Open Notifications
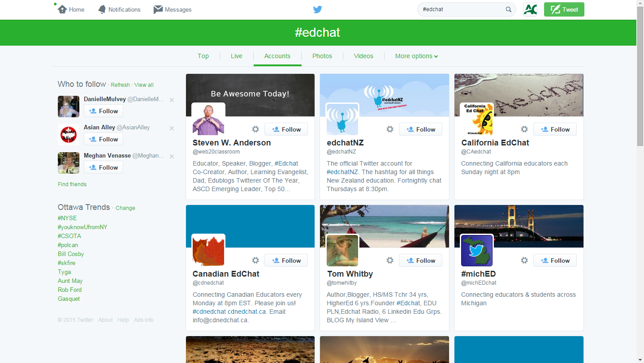 [119, 9]
